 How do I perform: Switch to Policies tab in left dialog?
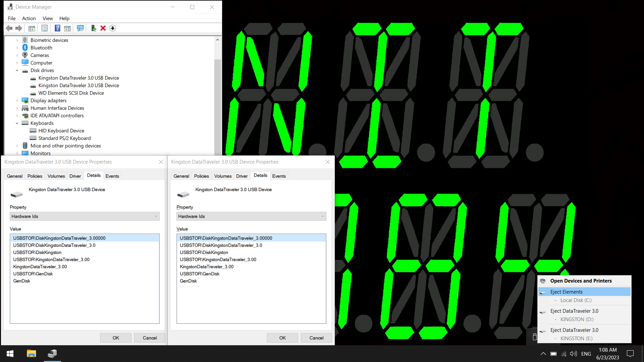click(35, 176)
